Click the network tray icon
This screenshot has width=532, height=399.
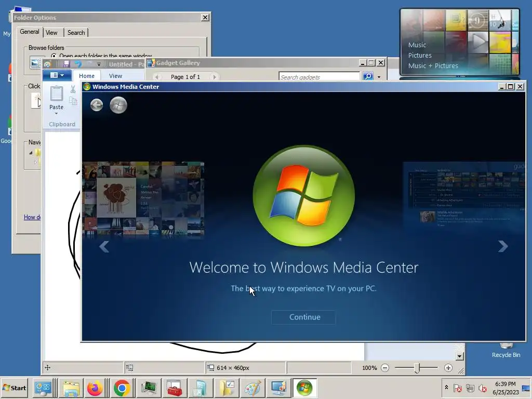point(470,388)
